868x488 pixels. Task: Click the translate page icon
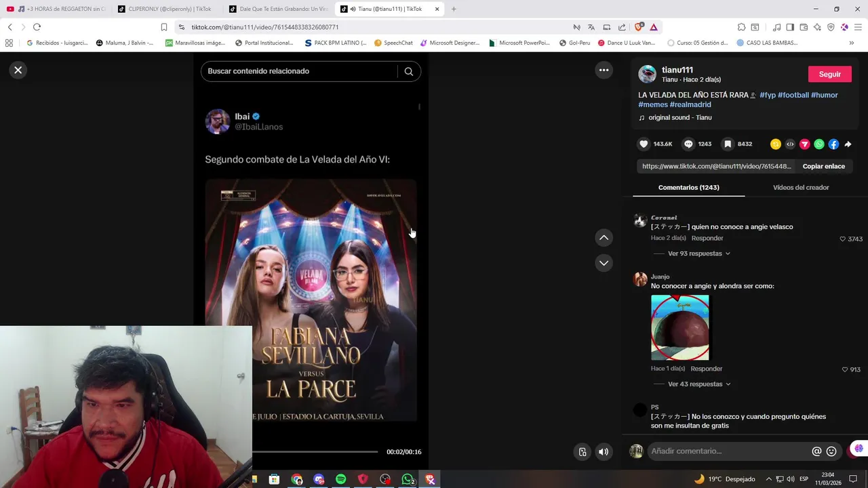tap(591, 27)
